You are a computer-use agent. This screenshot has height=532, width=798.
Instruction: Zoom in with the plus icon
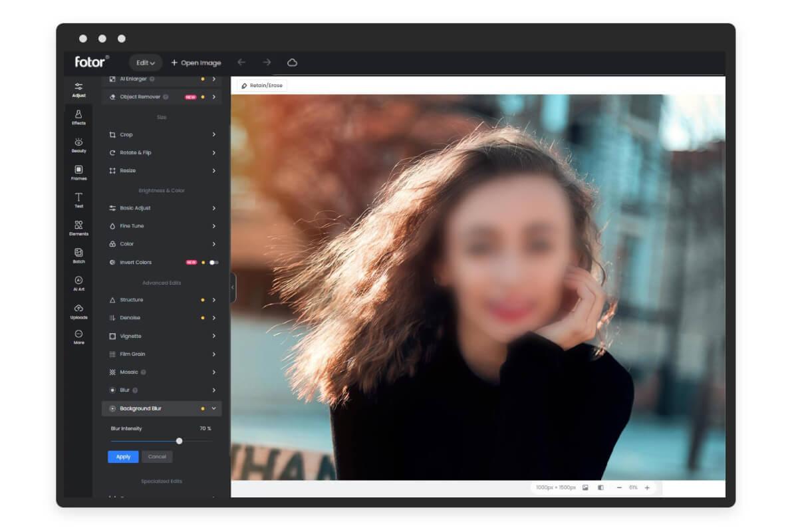click(x=647, y=487)
